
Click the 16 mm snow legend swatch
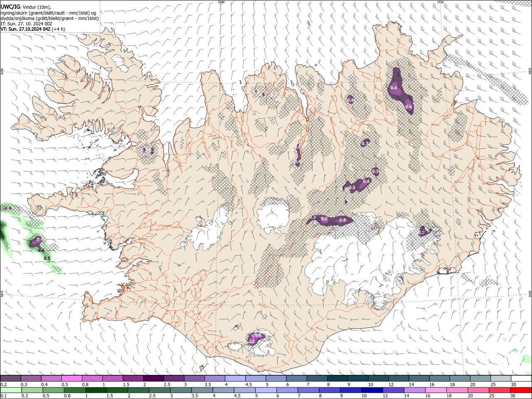pyautogui.click(x=440, y=379)
